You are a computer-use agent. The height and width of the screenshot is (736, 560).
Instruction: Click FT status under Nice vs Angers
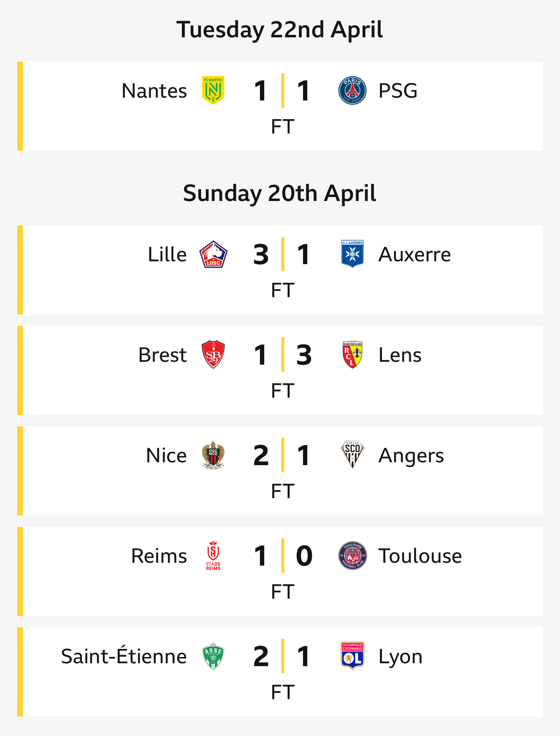[x=282, y=491]
